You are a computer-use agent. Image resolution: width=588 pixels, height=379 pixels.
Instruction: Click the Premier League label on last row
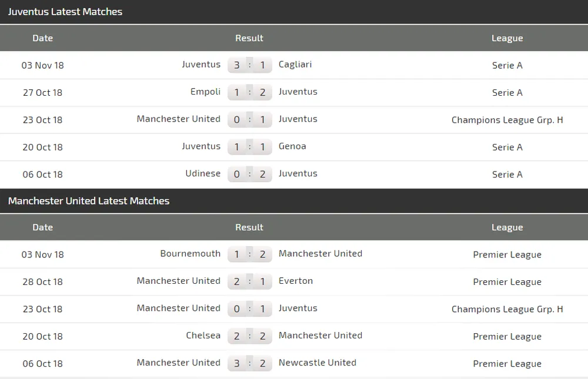point(507,364)
